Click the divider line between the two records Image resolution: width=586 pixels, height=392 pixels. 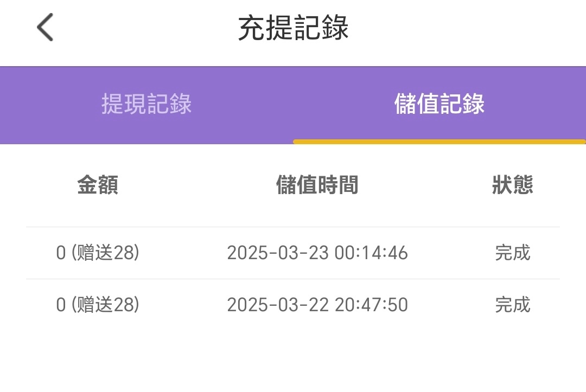click(293, 279)
